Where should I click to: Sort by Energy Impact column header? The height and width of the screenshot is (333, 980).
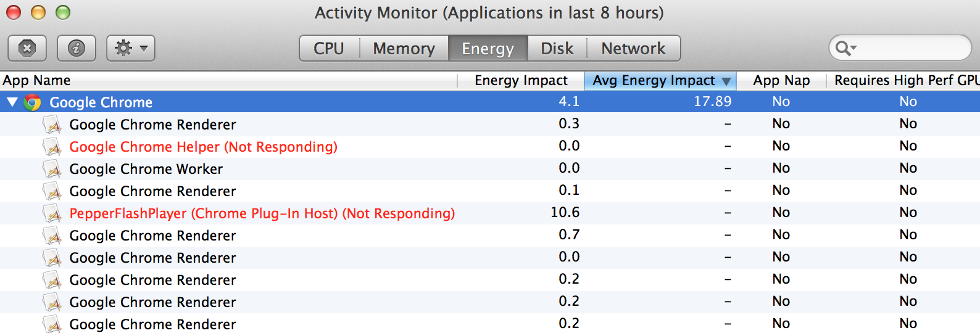521,81
